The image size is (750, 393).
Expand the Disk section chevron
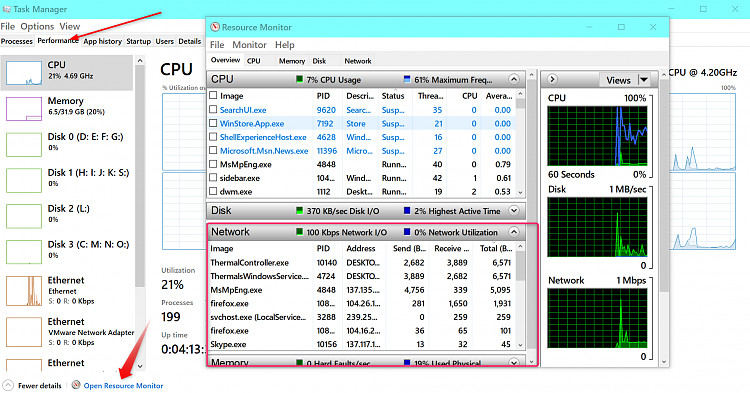514,210
